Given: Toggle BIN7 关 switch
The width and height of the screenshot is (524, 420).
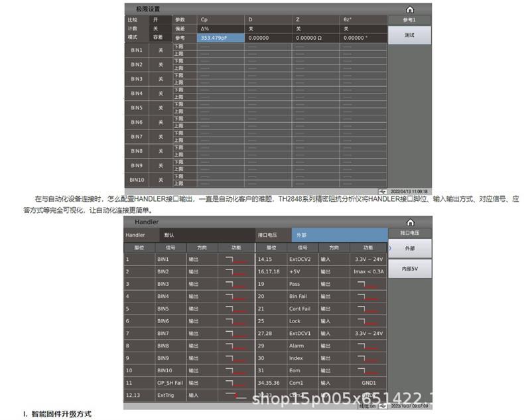Looking at the screenshot, I should coord(161,137).
